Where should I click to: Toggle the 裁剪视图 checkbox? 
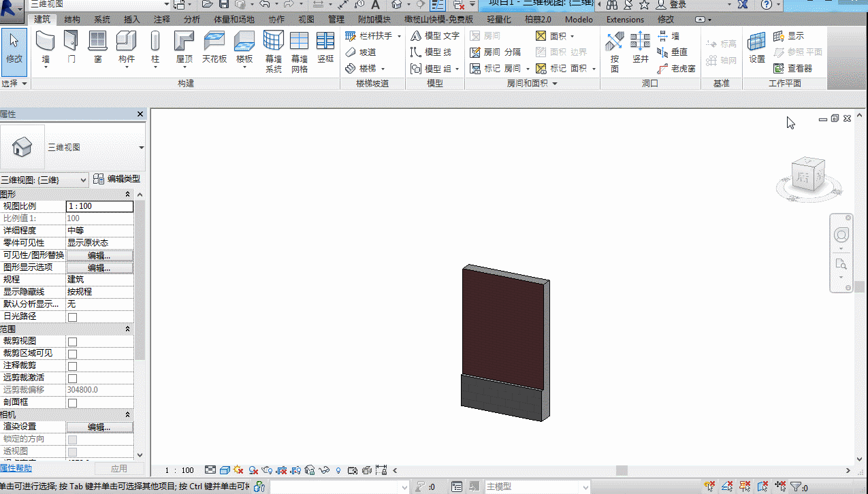(72, 342)
